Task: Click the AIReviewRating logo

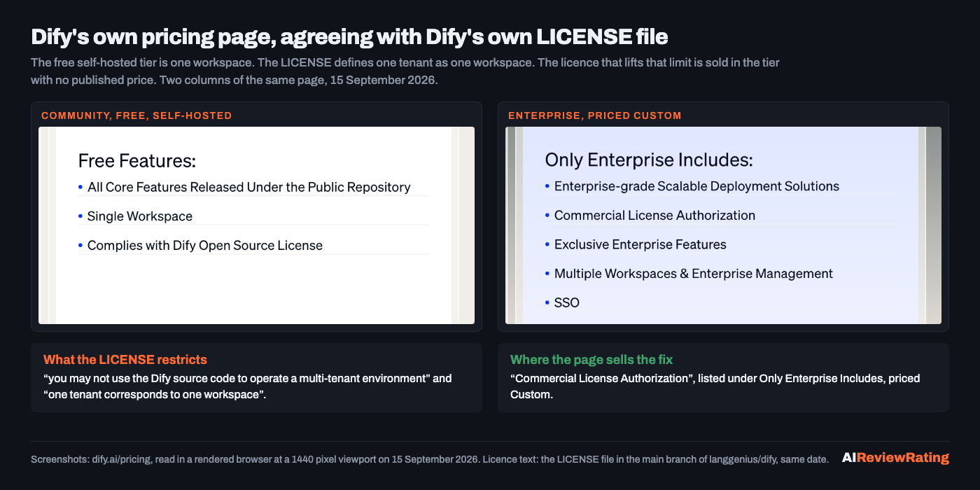Action: (895, 458)
